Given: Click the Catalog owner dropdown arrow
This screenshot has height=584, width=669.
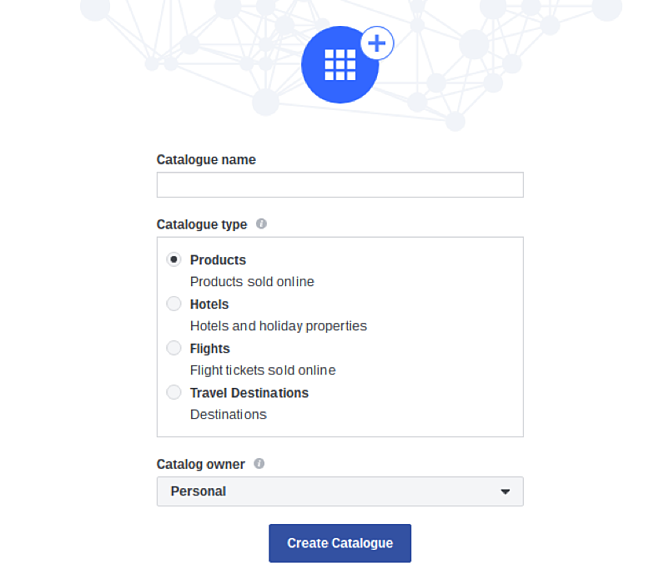Looking at the screenshot, I should [505, 492].
